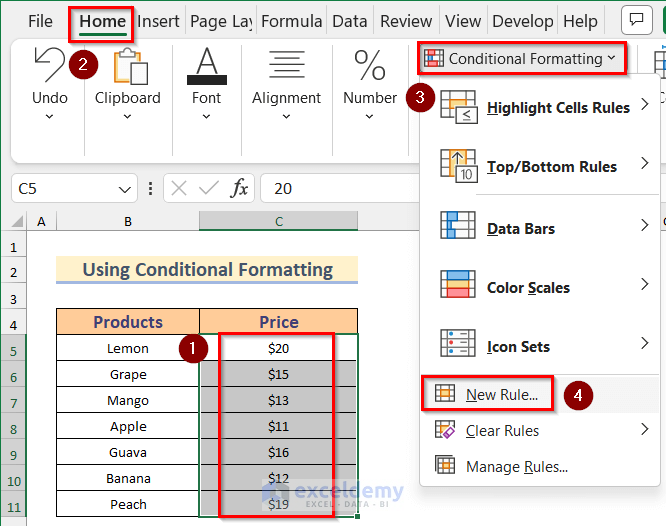Open the Name Box dropdown arrow
The image size is (666, 526).
tap(126, 188)
